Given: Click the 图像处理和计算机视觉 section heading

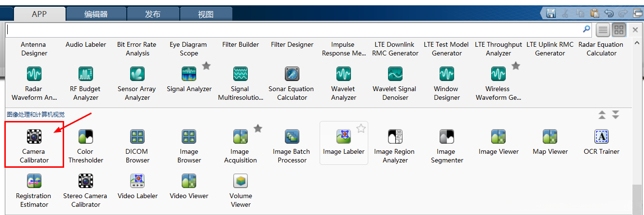Looking at the screenshot, I should [x=36, y=115].
